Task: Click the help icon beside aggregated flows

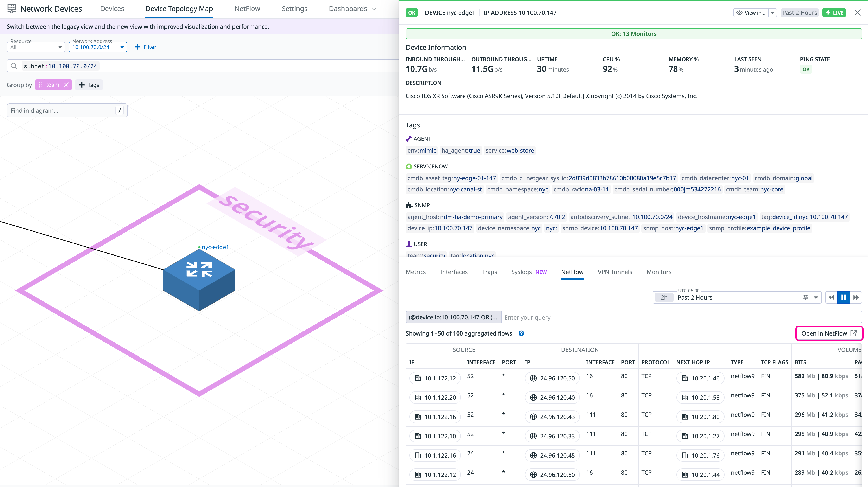Action: 521,333
